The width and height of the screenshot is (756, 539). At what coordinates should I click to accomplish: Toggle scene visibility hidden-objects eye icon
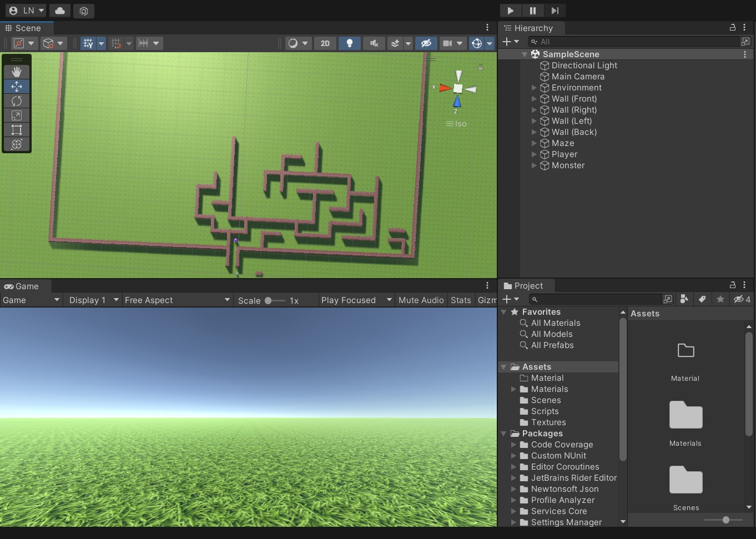click(426, 43)
